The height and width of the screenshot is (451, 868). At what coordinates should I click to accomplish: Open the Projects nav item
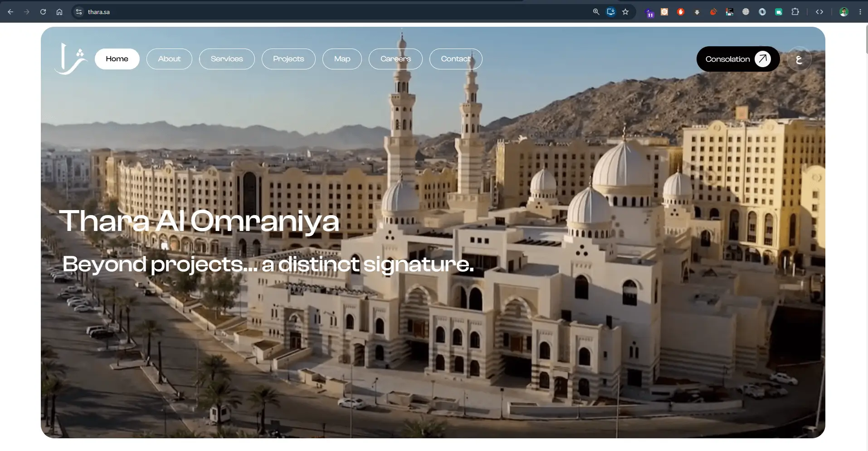click(288, 59)
